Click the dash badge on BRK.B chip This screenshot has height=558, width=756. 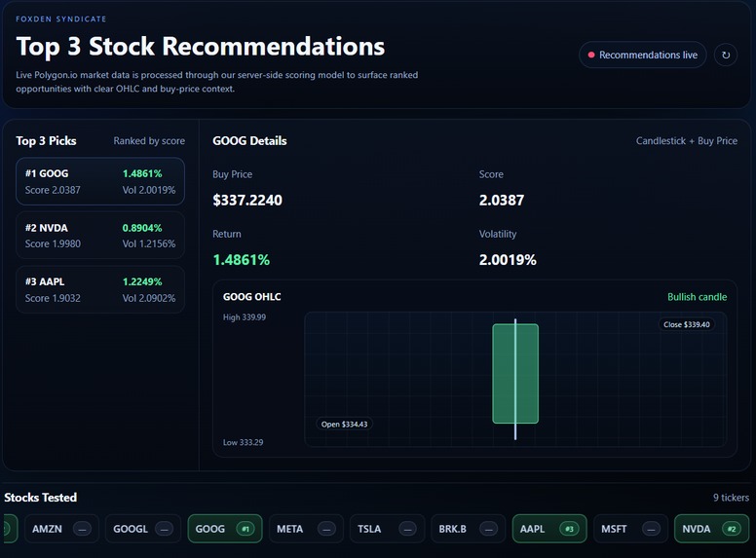coord(488,529)
